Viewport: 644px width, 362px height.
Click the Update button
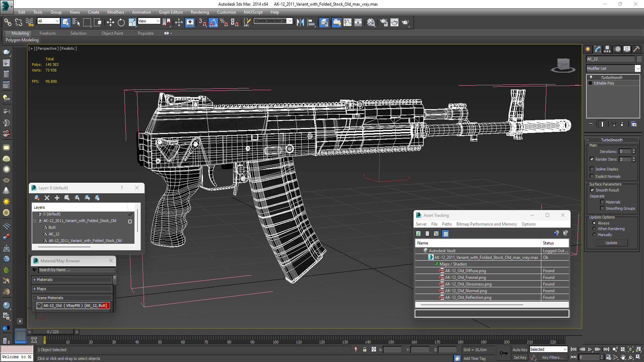click(x=611, y=243)
